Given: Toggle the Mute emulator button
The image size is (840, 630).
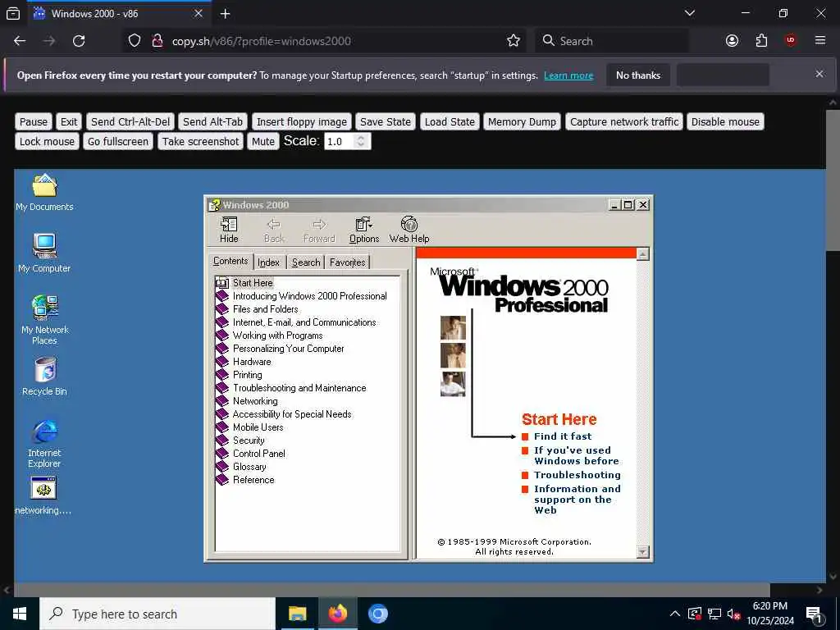Looking at the screenshot, I should click(263, 141).
